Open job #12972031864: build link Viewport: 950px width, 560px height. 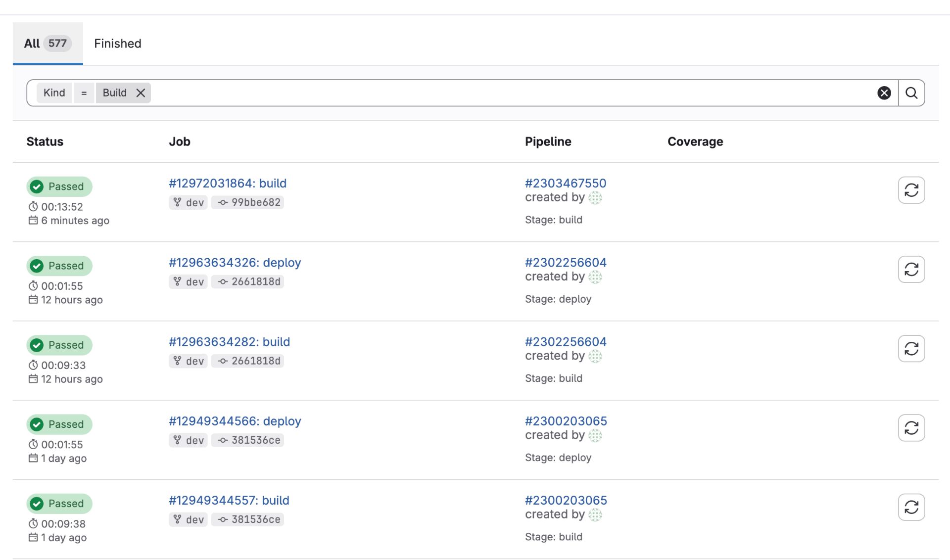point(227,183)
